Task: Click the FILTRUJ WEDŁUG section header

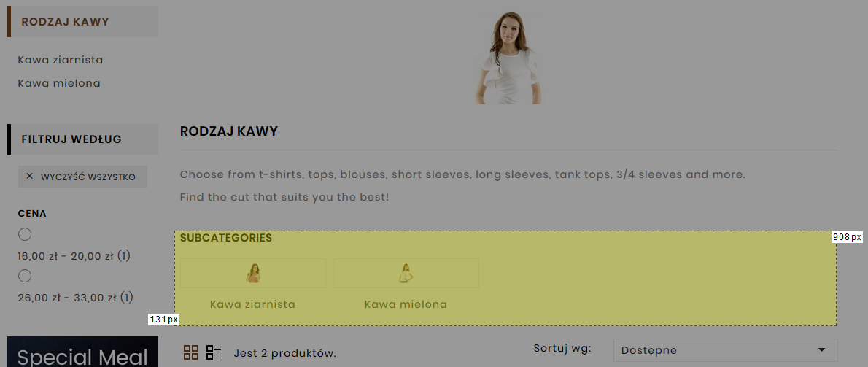Action: [71, 139]
